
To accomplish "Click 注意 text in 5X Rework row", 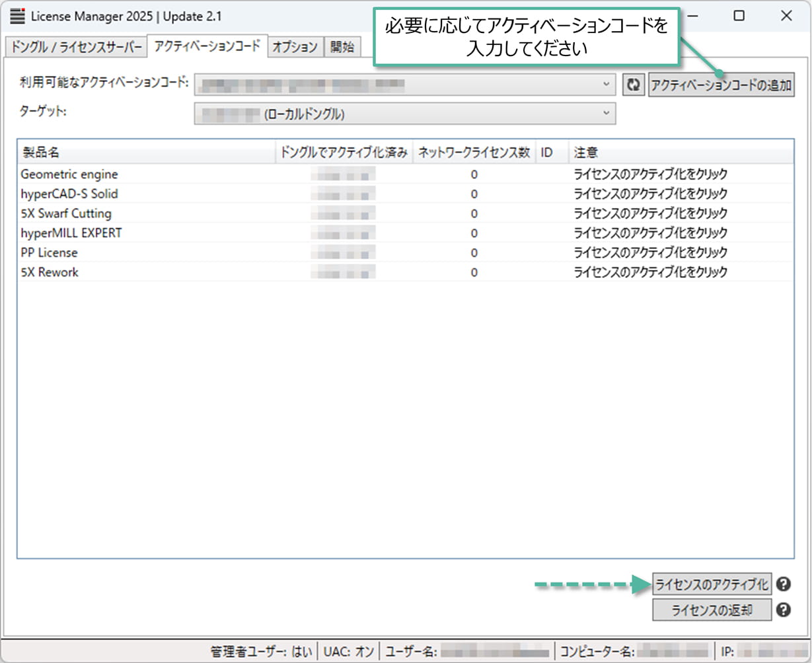I will tap(650, 272).
